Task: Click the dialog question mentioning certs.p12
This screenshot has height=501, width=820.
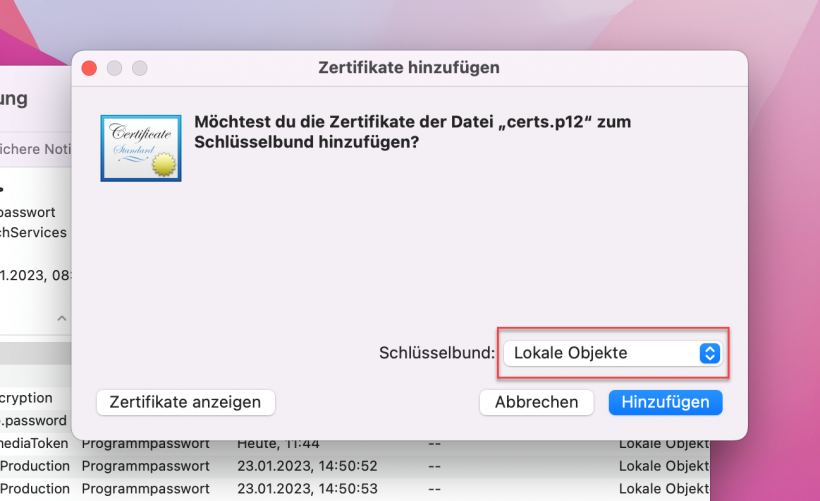Action: pyautogui.click(x=413, y=132)
